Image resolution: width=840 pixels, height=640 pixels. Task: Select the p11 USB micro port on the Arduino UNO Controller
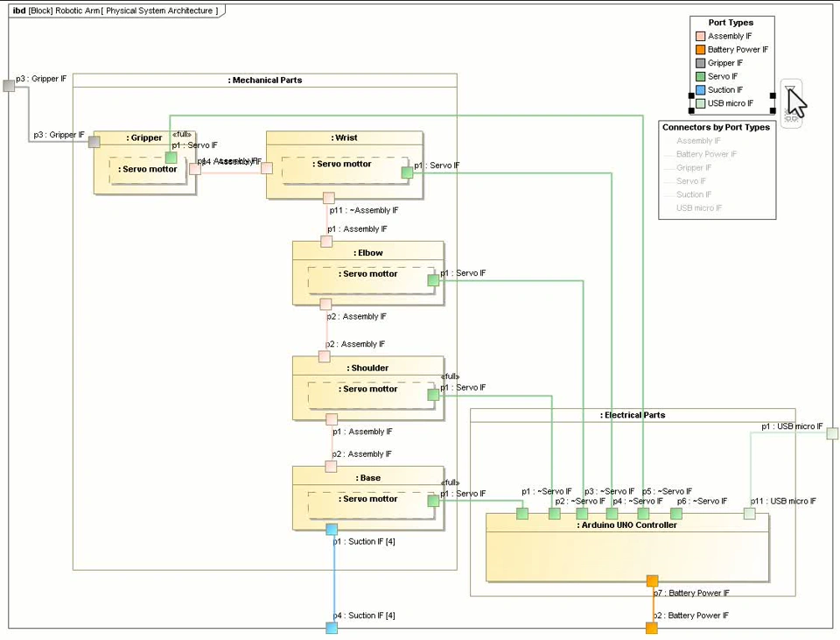(750, 514)
